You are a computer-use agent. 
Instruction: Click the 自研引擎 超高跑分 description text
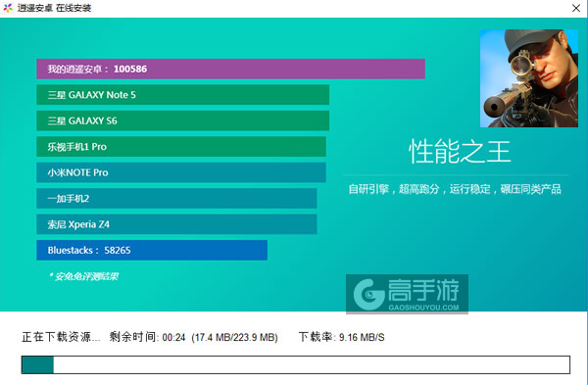point(455,189)
